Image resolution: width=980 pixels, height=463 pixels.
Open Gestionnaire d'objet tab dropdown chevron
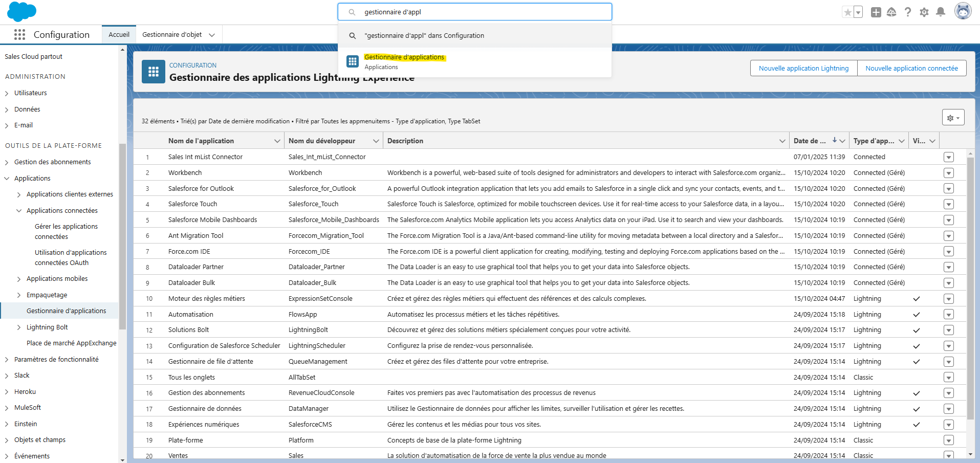212,35
